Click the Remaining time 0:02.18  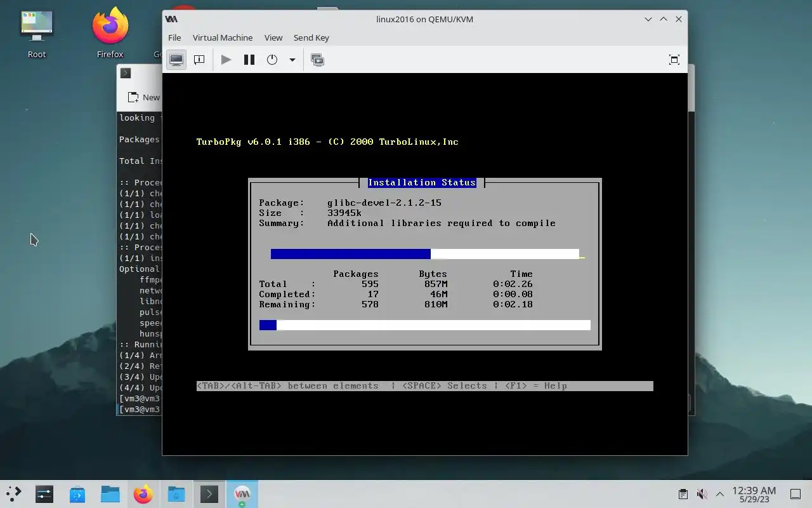[513, 304]
